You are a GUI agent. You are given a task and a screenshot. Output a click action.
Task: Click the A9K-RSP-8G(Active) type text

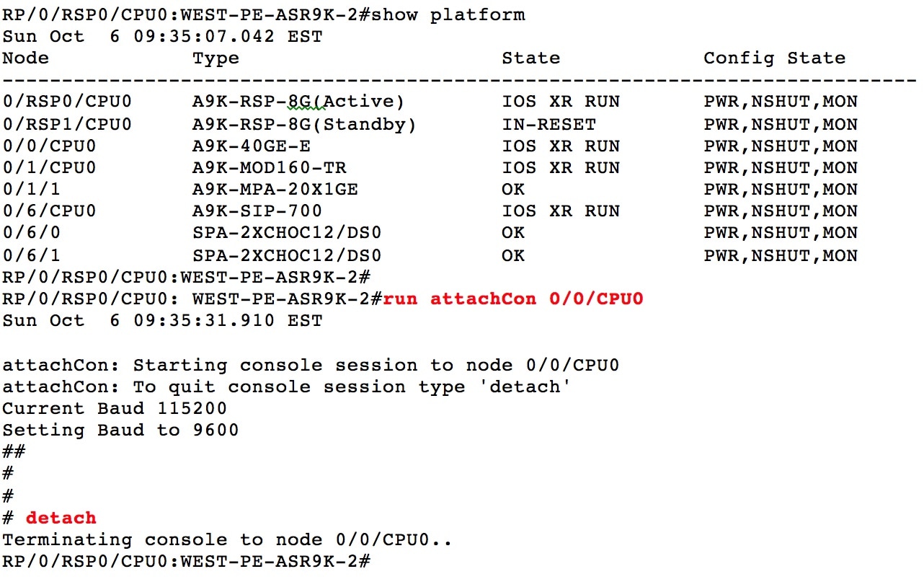pos(298,102)
